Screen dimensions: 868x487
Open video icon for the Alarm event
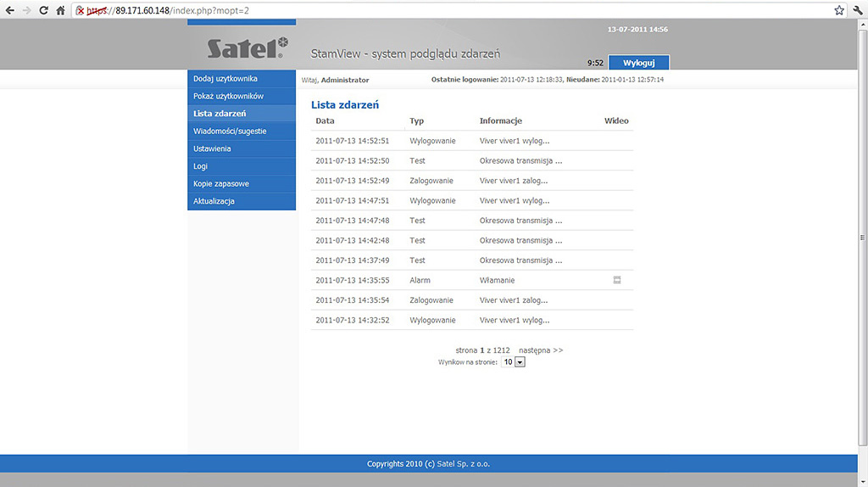pyautogui.click(x=617, y=280)
